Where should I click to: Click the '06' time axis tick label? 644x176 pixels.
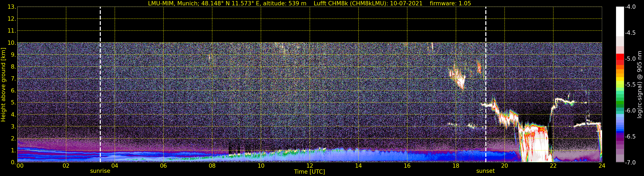pos(163,166)
